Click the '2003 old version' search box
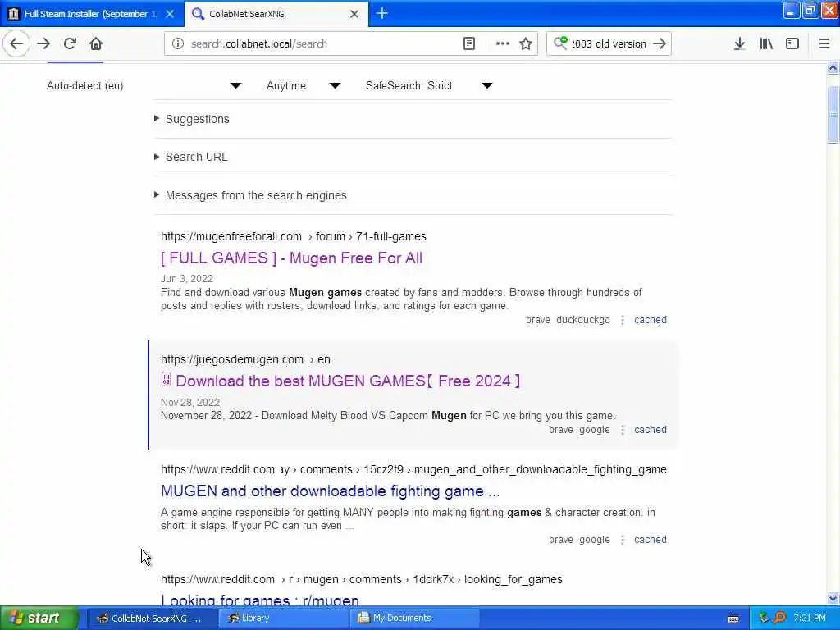 [x=608, y=44]
